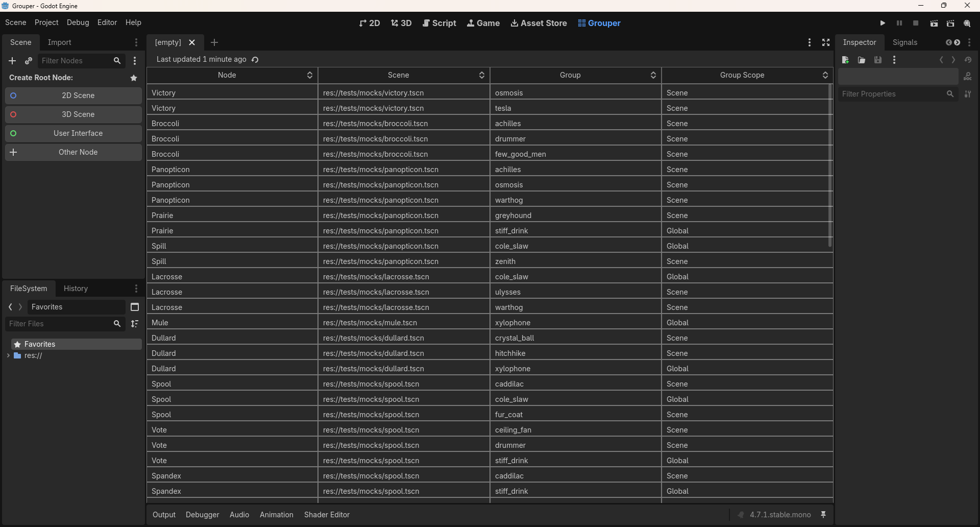The image size is (980, 527).
Task: Open the Project menu
Action: (46, 22)
